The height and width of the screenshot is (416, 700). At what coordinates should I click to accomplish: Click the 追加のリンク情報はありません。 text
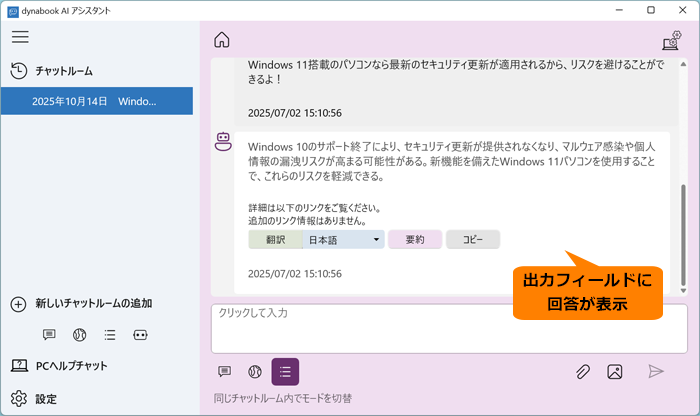pyautogui.click(x=308, y=220)
